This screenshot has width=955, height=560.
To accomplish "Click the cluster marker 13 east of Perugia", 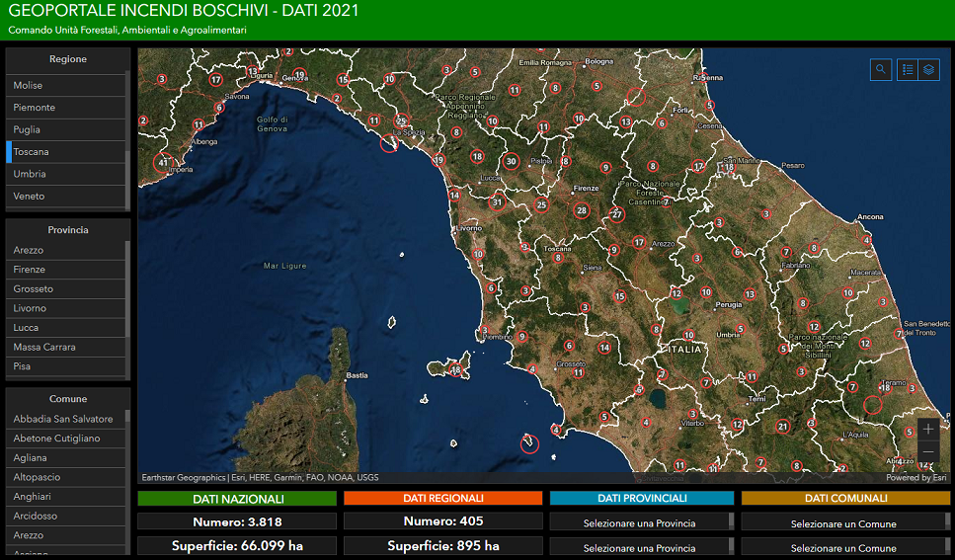I will pos(750,294).
